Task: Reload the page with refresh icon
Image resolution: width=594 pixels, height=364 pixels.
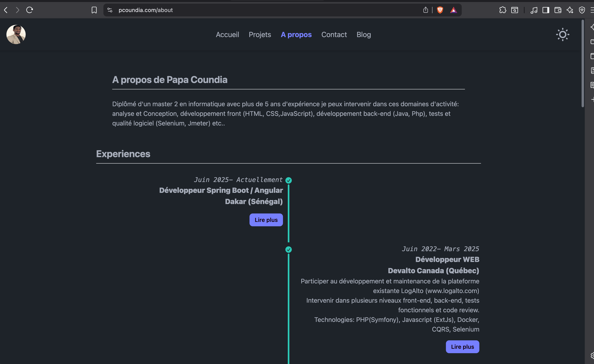Action: (29, 10)
